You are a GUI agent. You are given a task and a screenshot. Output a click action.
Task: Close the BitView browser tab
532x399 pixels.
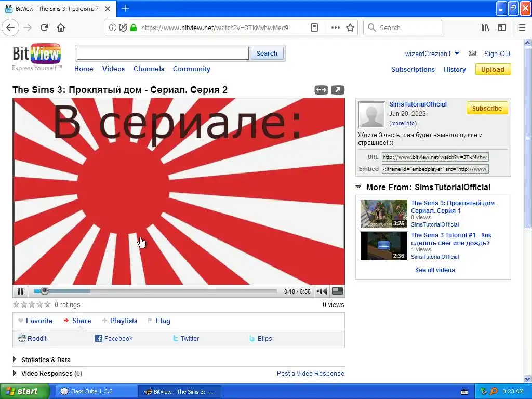(x=108, y=9)
